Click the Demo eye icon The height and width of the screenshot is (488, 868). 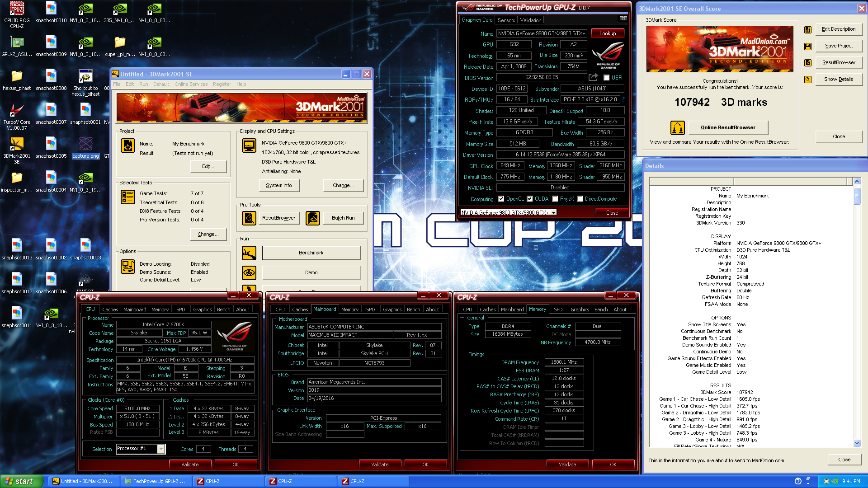point(249,273)
